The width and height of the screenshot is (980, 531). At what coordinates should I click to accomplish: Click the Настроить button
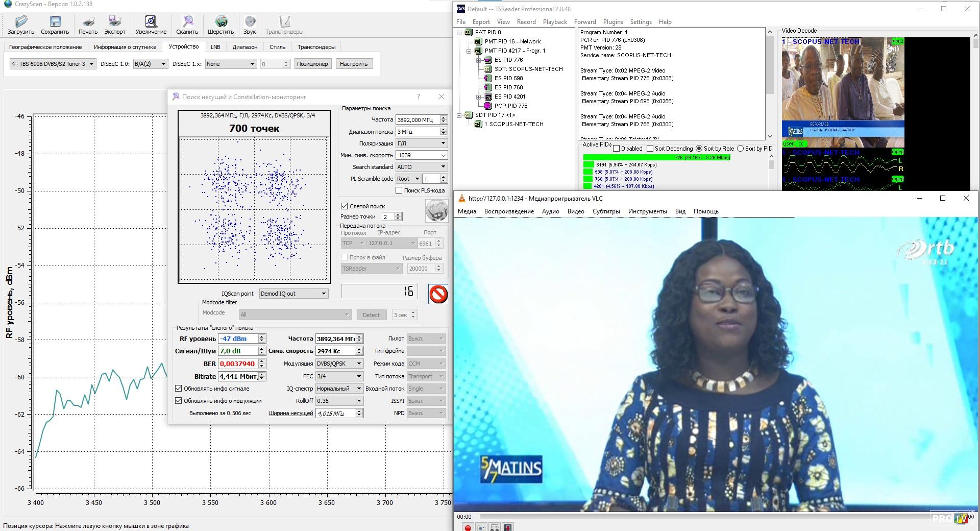(353, 64)
